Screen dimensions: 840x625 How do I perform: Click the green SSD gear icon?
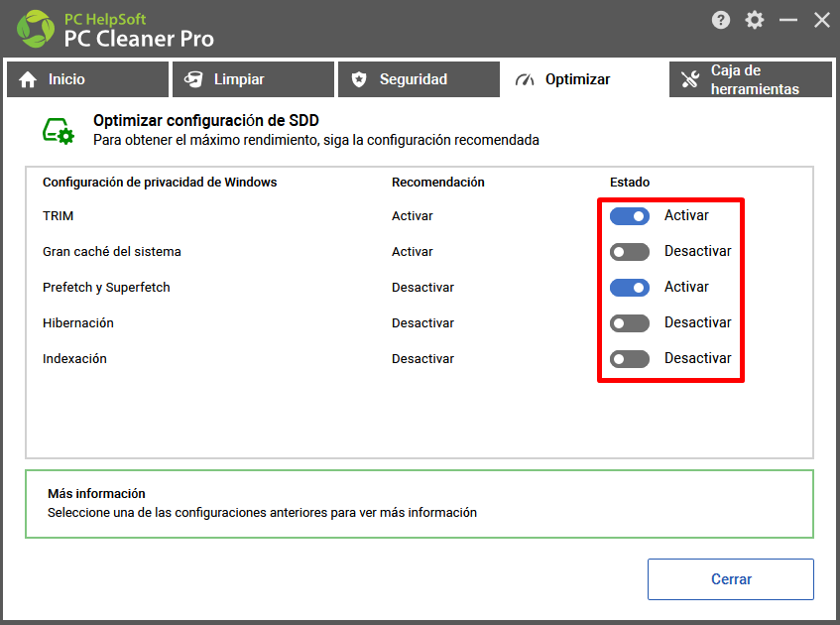point(59,131)
